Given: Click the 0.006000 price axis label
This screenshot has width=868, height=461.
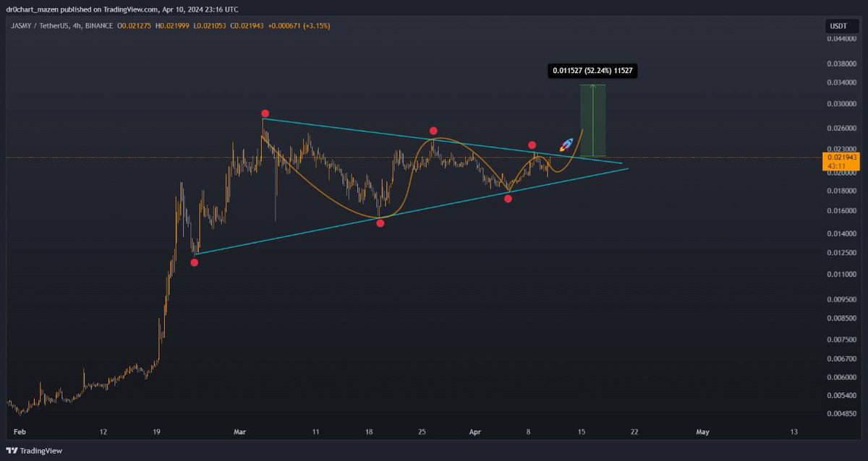Looking at the screenshot, I should click(841, 377).
